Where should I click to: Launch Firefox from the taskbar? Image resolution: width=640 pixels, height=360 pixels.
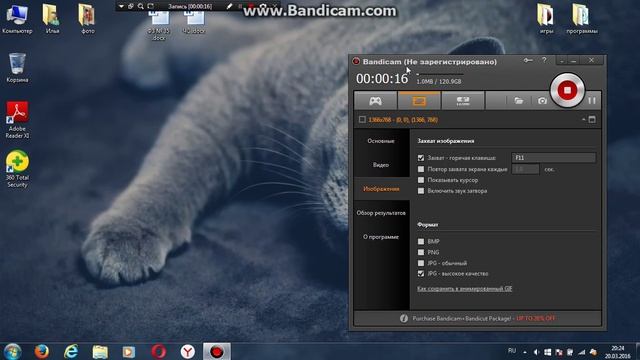(42, 351)
